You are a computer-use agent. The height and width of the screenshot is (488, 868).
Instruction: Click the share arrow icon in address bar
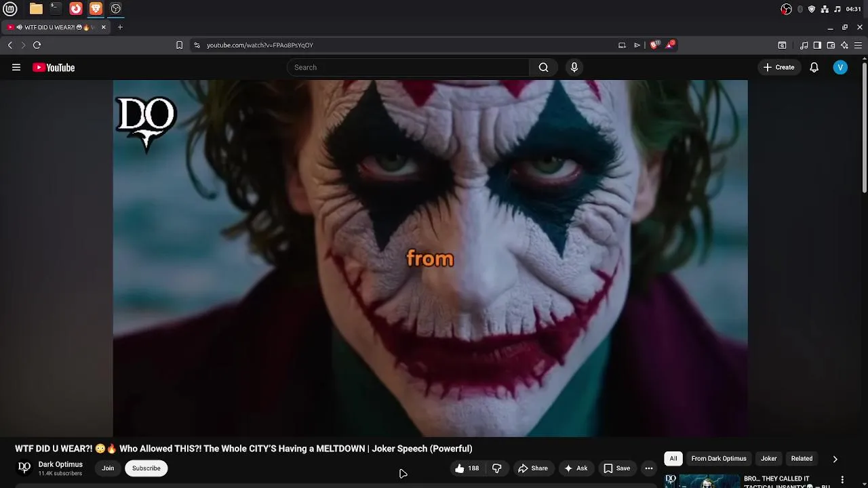pos(637,45)
